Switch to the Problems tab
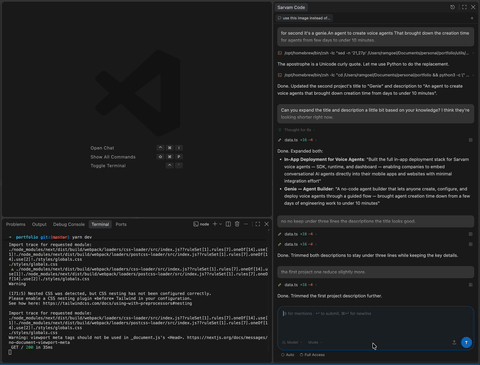 16,224
